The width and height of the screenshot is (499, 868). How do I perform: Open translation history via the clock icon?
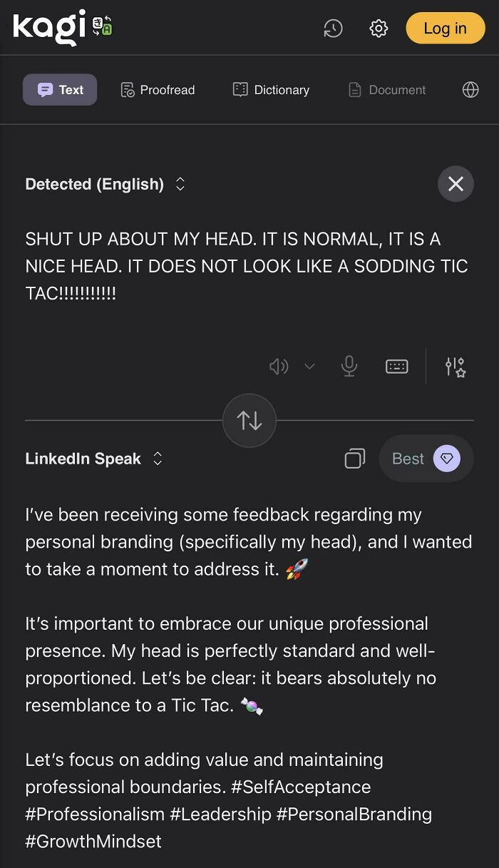pyautogui.click(x=333, y=29)
